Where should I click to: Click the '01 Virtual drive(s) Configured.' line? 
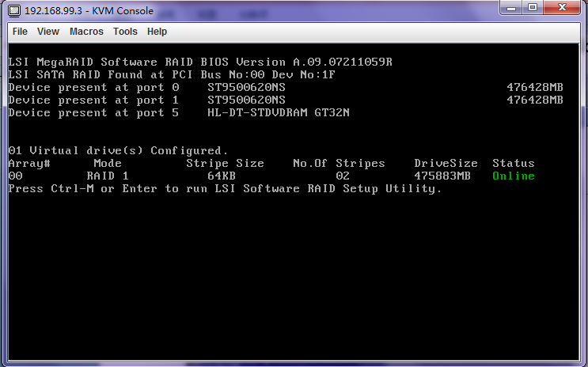point(118,151)
